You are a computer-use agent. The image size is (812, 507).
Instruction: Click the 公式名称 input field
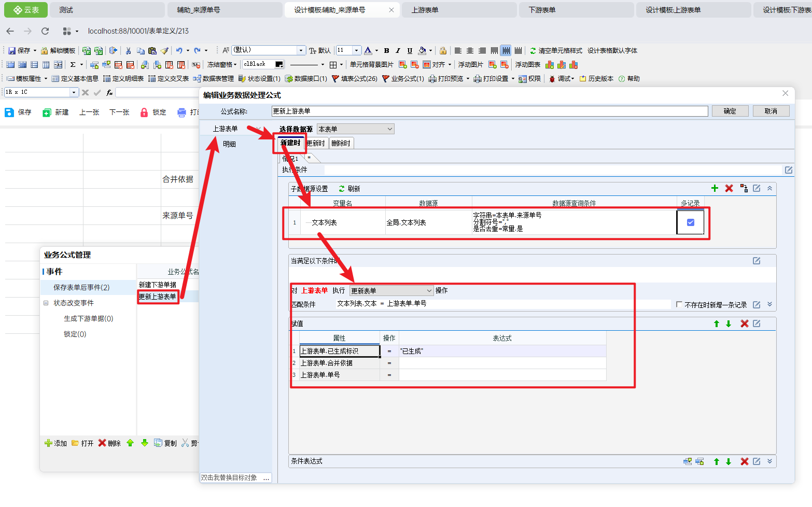pyautogui.click(x=489, y=111)
